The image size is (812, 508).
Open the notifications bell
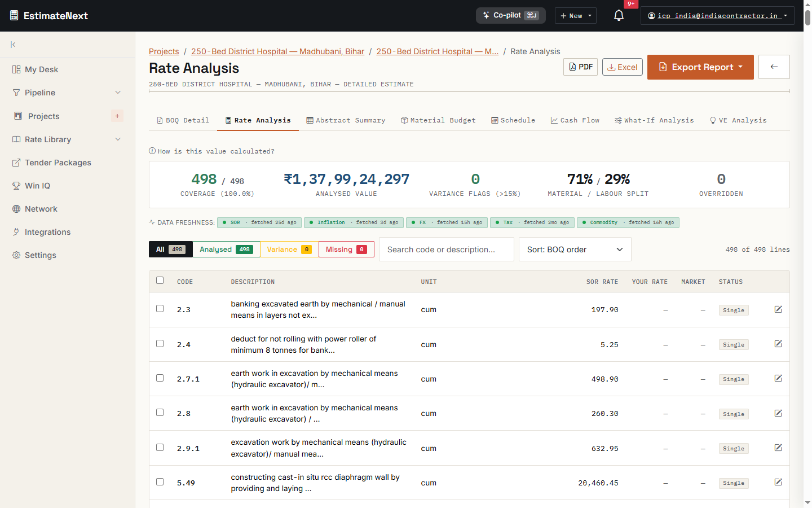pyautogui.click(x=619, y=16)
